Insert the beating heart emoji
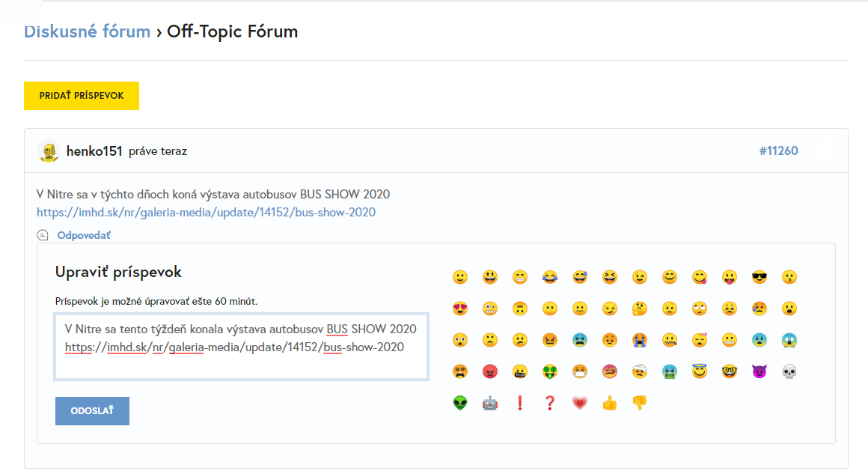Screen dimensions: 868x471 [x=579, y=403]
